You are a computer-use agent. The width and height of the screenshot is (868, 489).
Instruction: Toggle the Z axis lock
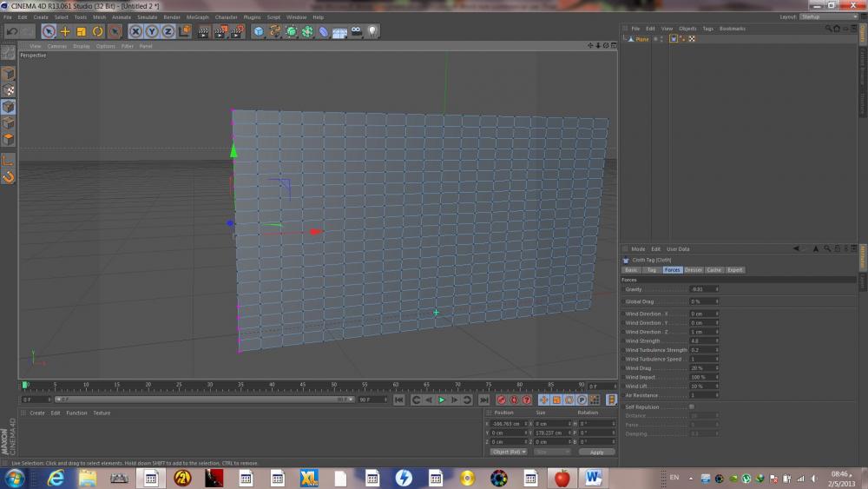(168, 31)
